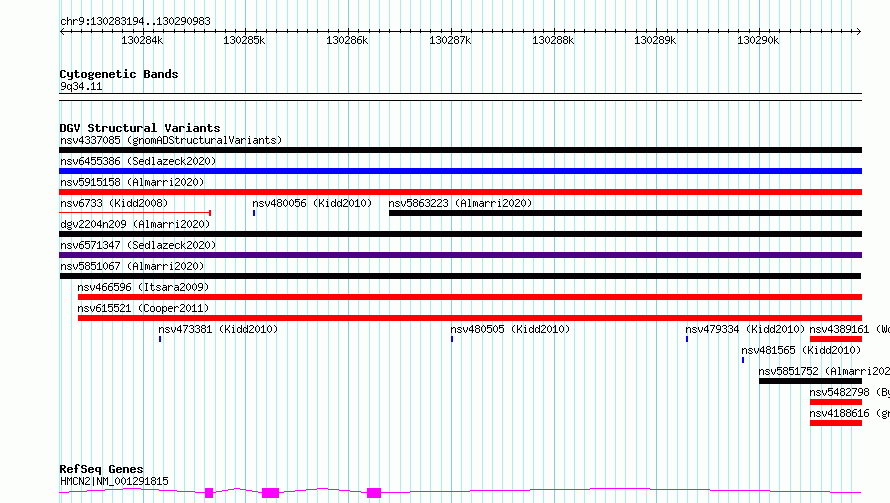The image size is (890, 503).
Task: Select the purple nsv6571347 Sedlazeck2020 bar
Action: point(460,255)
